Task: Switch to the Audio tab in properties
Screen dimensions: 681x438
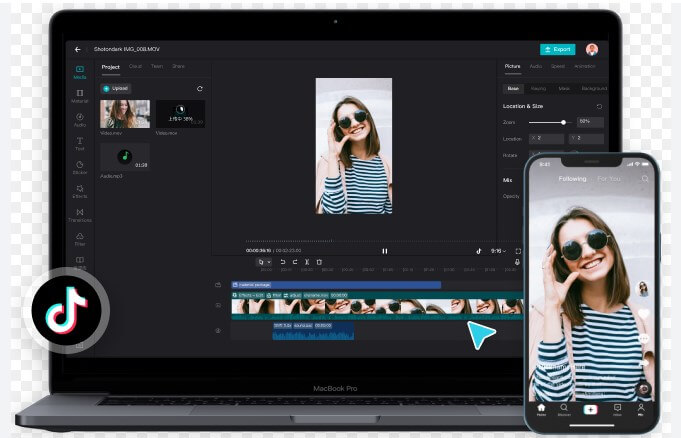Action: tap(536, 66)
